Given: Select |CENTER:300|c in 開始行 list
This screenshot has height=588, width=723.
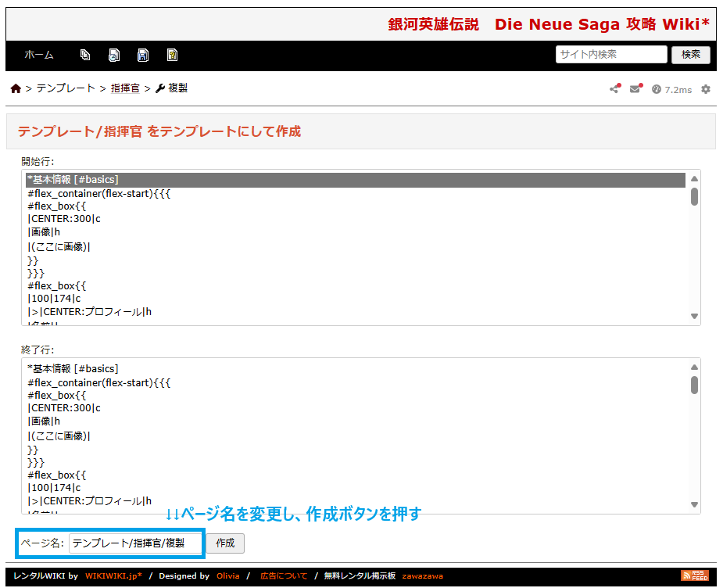Looking at the screenshot, I should click(356, 219).
